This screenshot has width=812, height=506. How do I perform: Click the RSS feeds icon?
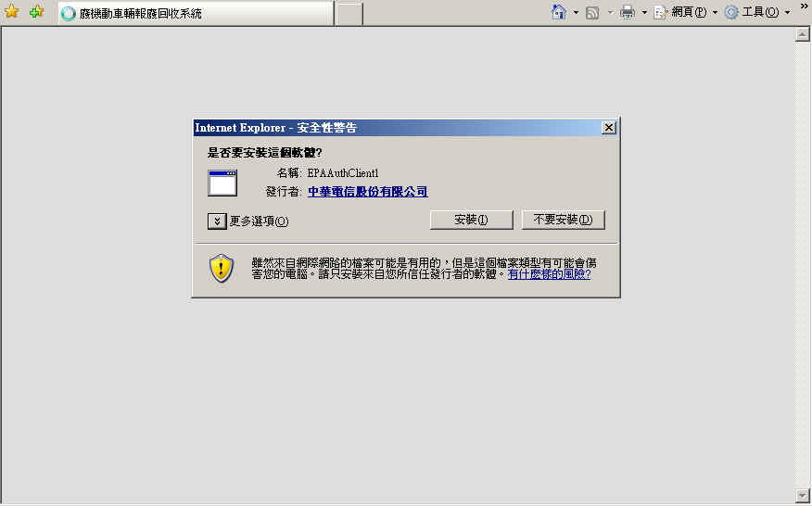point(592,12)
